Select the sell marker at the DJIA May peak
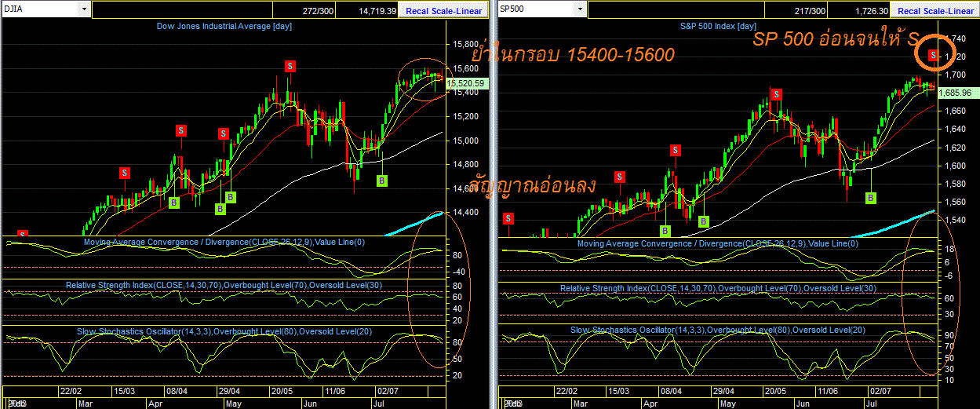The width and height of the screenshot is (980, 409). click(x=290, y=67)
